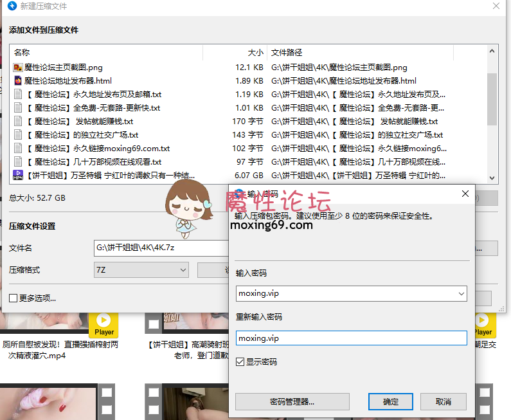Click the 重新输入密码 input field
Viewport: 511px width, 420px height.
[352, 338]
